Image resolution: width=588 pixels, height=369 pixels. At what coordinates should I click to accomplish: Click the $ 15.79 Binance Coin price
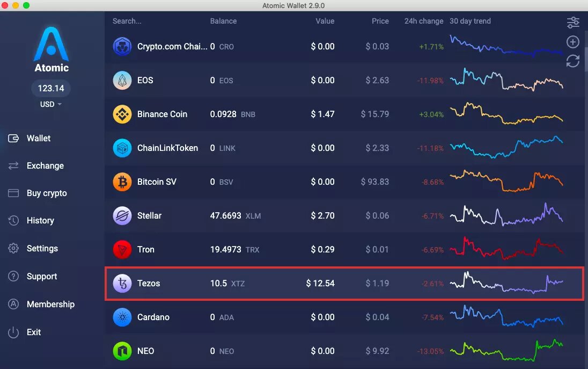[374, 114]
